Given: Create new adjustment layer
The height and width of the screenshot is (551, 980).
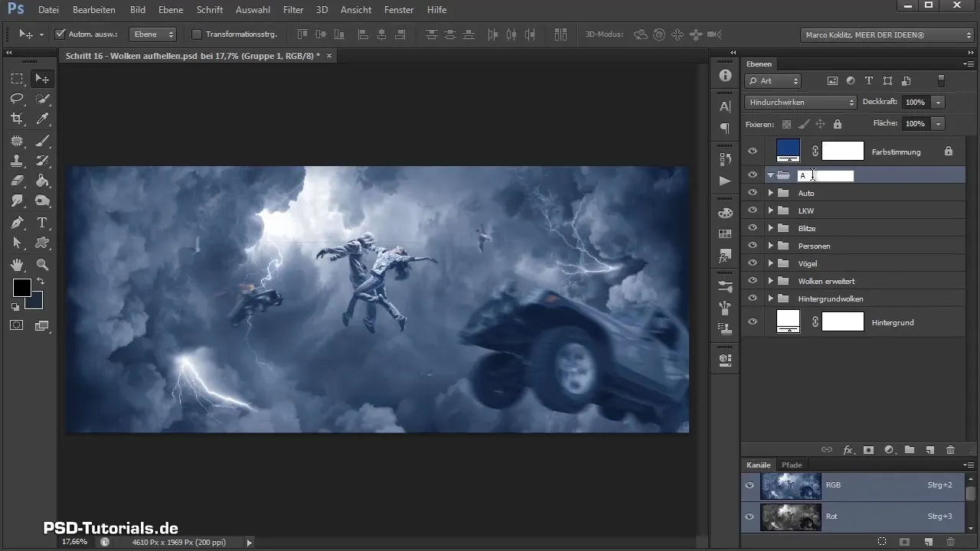Looking at the screenshot, I should click(x=889, y=450).
